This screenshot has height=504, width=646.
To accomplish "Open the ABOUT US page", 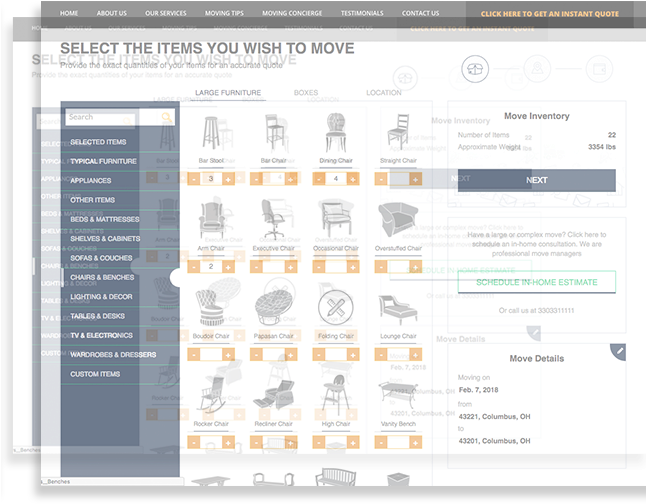I will (x=112, y=13).
